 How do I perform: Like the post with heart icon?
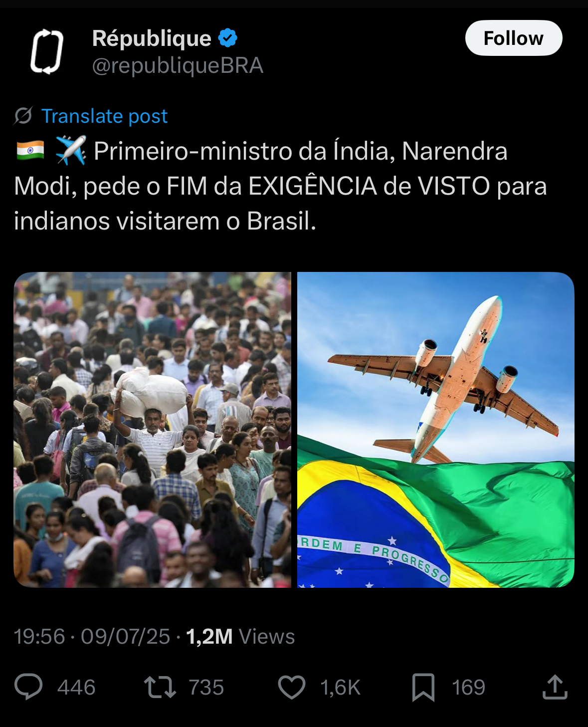pos(292,687)
